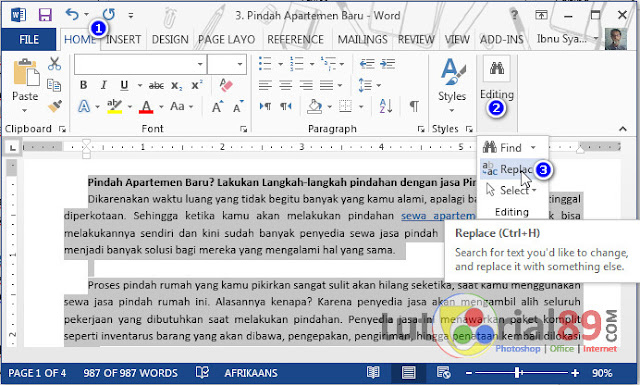Switch to the PAGE LAYOUT tab
The width and height of the screenshot is (640, 385).
pos(227,40)
